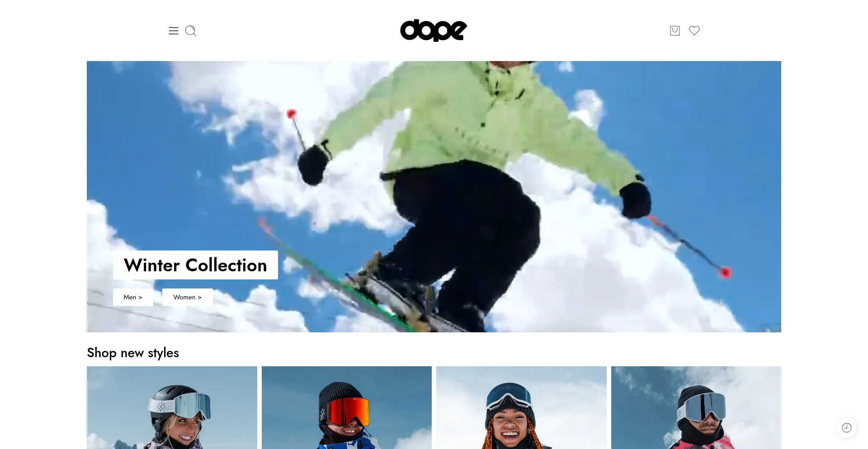Open the shopping cart icon
This screenshot has height=449, width=868.
point(675,30)
